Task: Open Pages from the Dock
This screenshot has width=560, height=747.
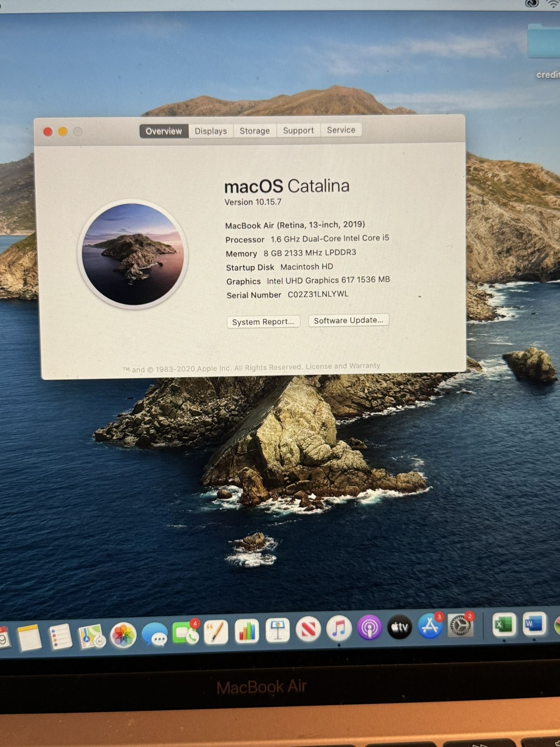Action: point(216,632)
